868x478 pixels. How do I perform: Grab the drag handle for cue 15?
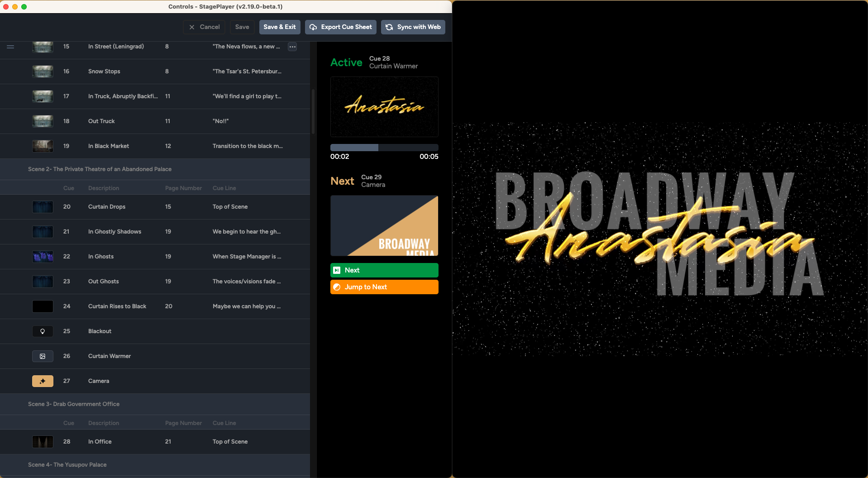pyautogui.click(x=10, y=47)
